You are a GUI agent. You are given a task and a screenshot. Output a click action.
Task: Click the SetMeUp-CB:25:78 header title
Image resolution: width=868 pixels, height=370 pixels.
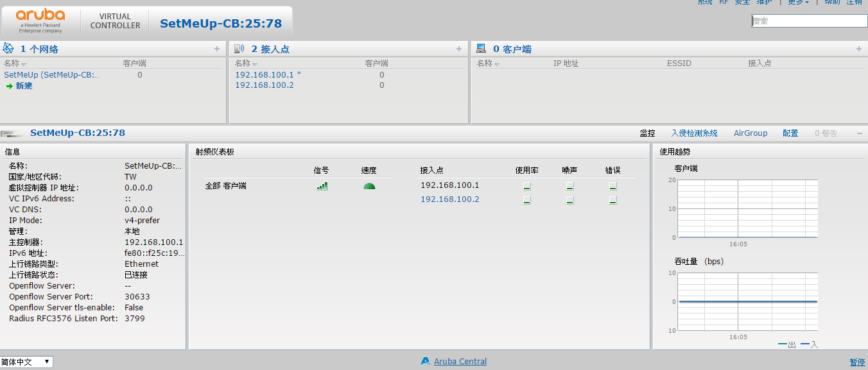(x=221, y=24)
